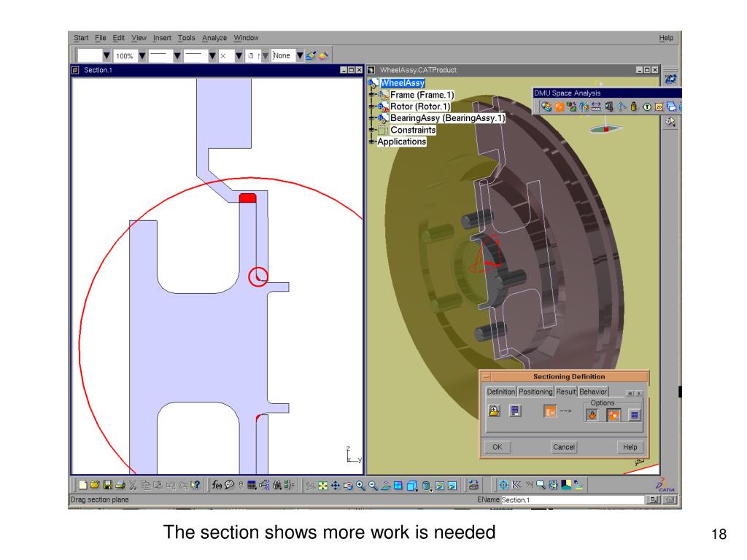The width and height of the screenshot is (747, 560).
Task: Open the point symbol X dropdown arrow
Action: point(239,55)
